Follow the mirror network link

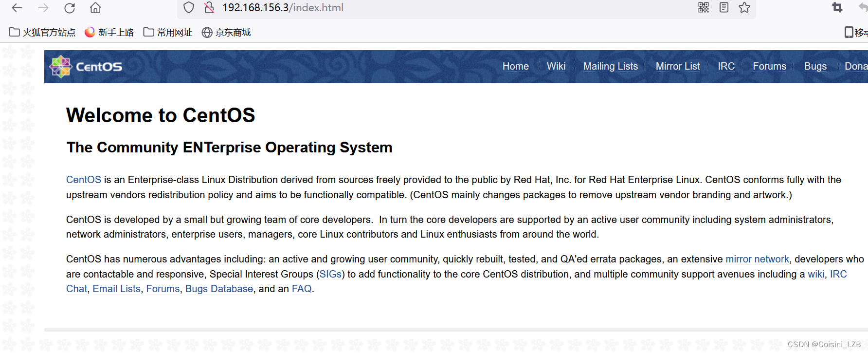(x=757, y=259)
